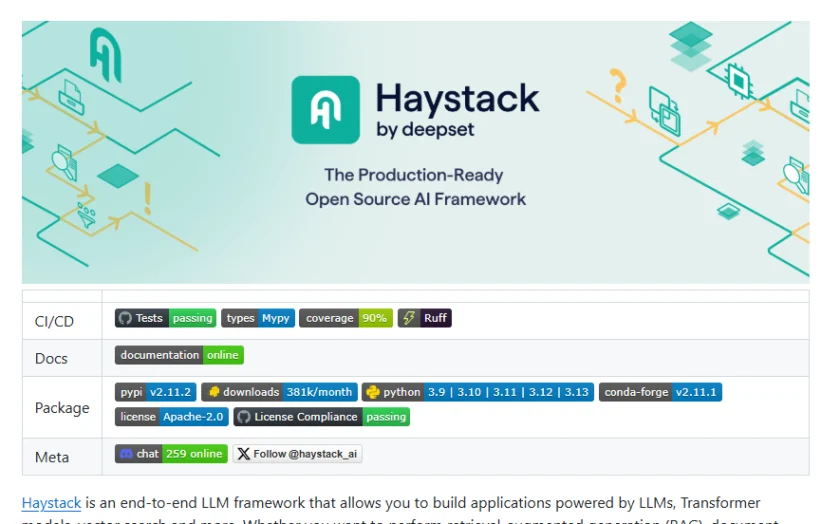Open the Haystack hyperlink in the paragraph
Viewport: 840px width, 524px height.
[x=51, y=503]
